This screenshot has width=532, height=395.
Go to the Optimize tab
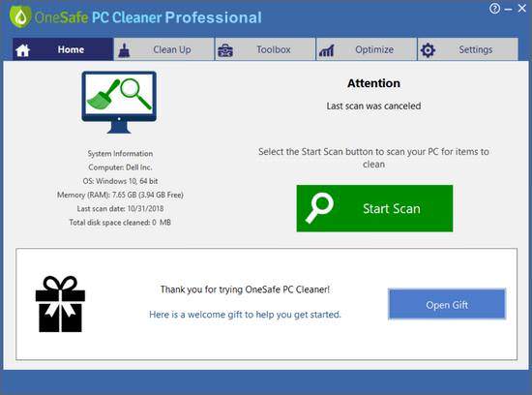(367, 49)
